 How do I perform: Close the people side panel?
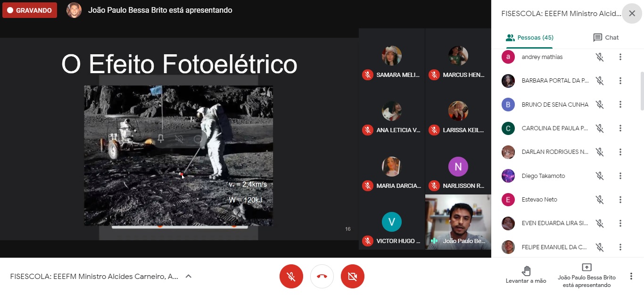point(632,13)
